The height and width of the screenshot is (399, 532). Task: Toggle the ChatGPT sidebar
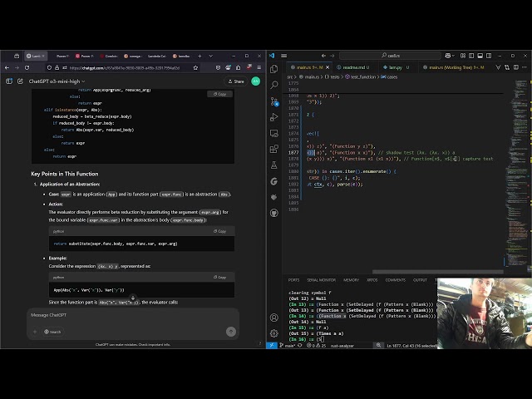9,81
